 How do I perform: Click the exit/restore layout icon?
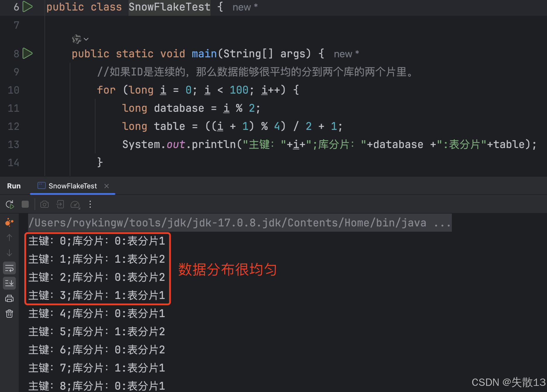[60, 204]
